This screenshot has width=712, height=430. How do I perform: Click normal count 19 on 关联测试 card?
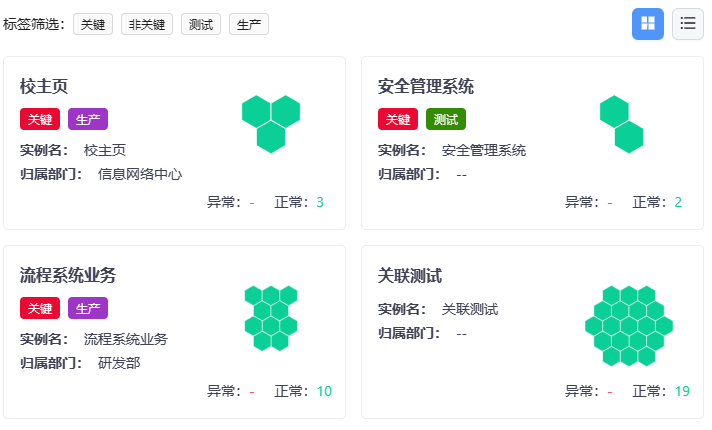click(x=682, y=391)
